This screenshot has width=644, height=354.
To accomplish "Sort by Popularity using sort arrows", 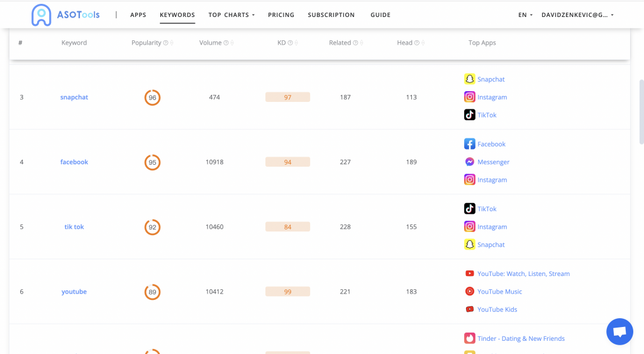I will pyautogui.click(x=172, y=43).
